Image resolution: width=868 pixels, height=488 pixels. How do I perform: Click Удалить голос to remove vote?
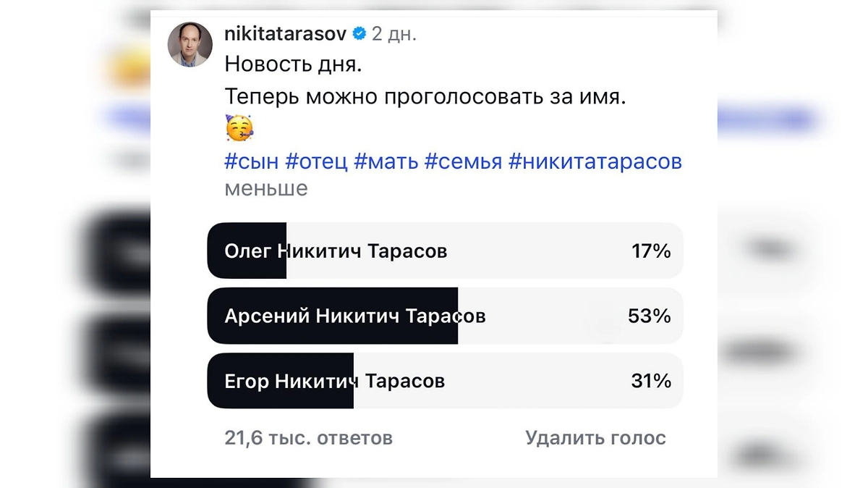pyautogui.click(x=595, y=437)
